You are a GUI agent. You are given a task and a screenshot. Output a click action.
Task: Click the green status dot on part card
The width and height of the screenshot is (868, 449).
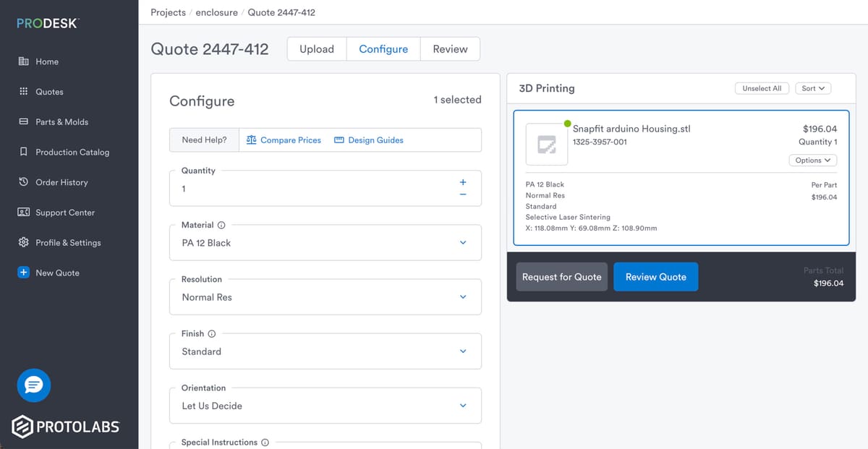(x=567, y=124)
